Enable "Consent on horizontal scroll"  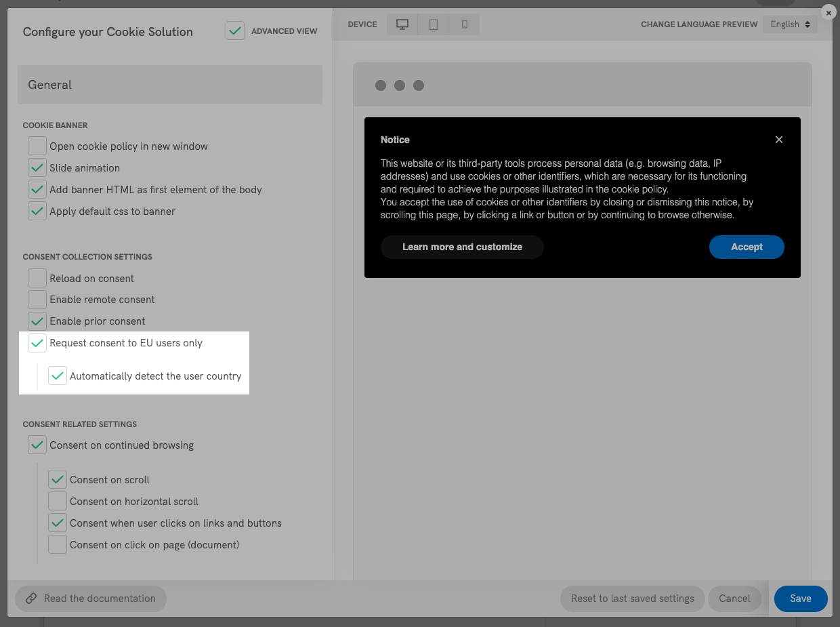[x=58, y=501]
